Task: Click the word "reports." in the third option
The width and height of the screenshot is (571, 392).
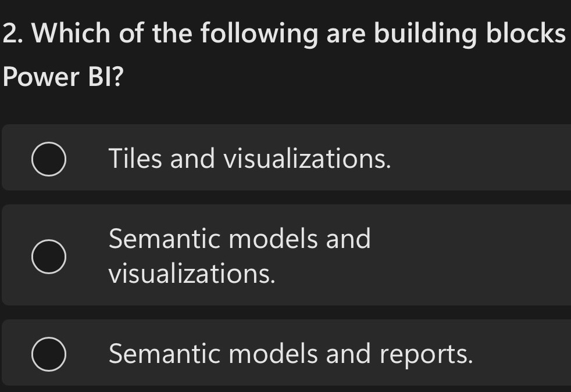Action: pos(427,354)
